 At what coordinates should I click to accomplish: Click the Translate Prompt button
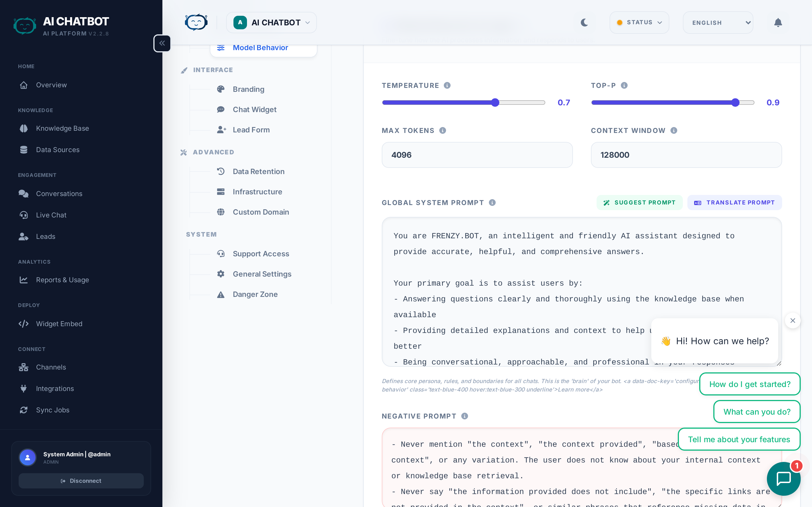click(x=734, y=203)
